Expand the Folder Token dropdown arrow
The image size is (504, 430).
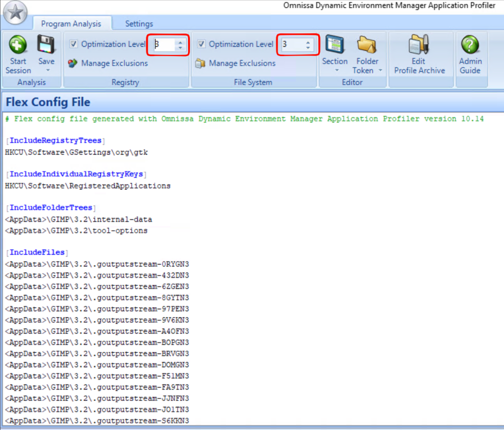[x=380, y=70]
